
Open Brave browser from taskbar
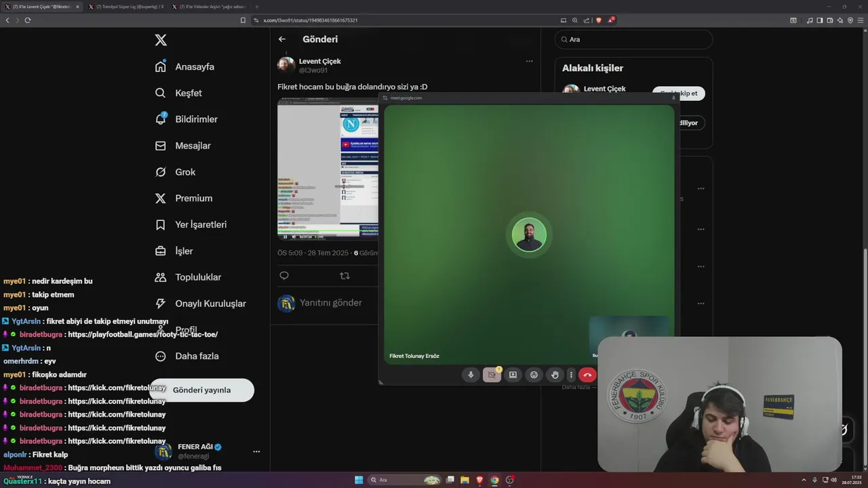pyautogui.click(x=479, y=480)
